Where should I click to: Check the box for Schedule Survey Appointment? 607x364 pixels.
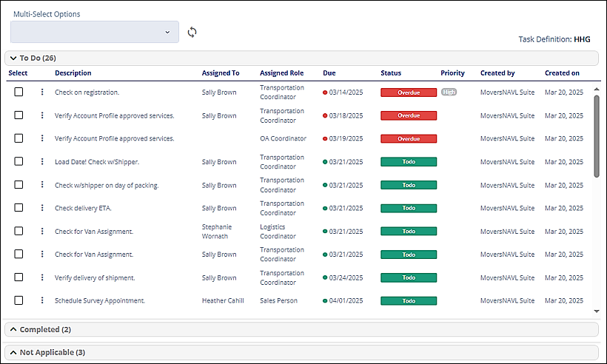(x=19, y=300)
